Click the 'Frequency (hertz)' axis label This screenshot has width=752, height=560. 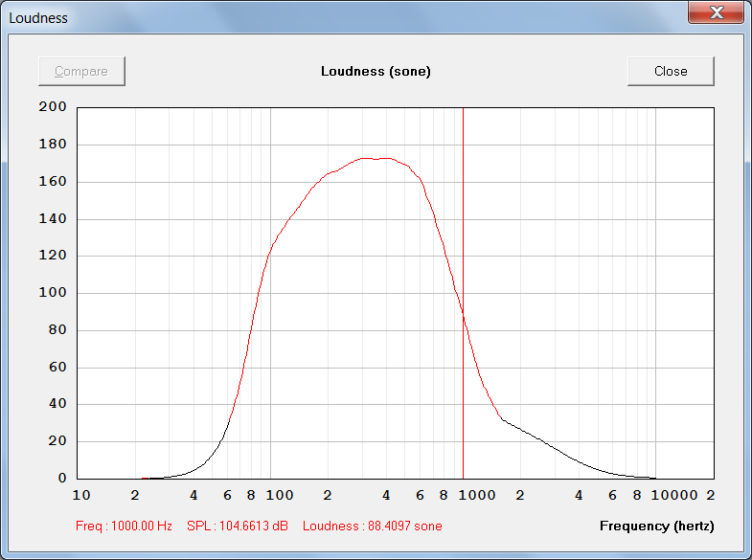click(x=656, y=526)
